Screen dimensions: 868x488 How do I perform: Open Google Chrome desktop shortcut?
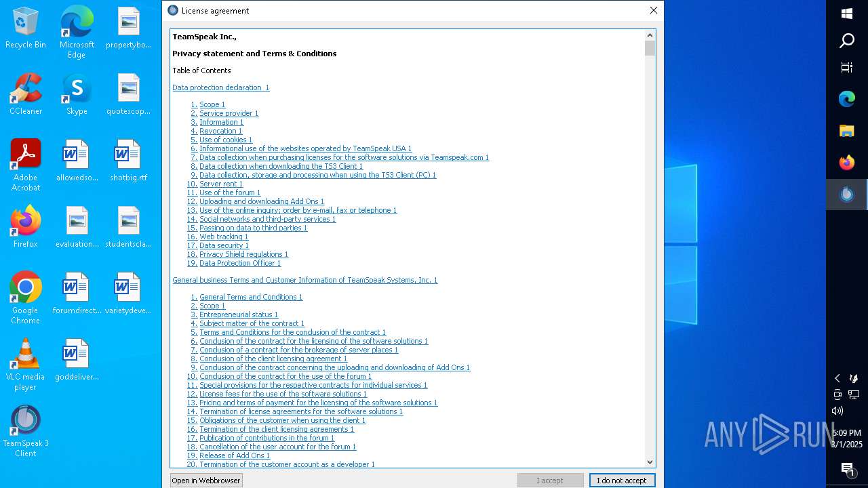point(26,298)
